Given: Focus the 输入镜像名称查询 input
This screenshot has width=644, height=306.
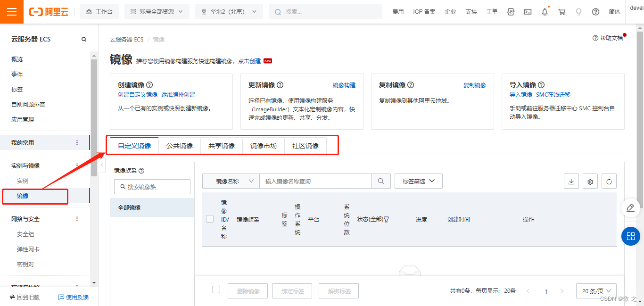Looking at the screenshot, I should [315, 181].
